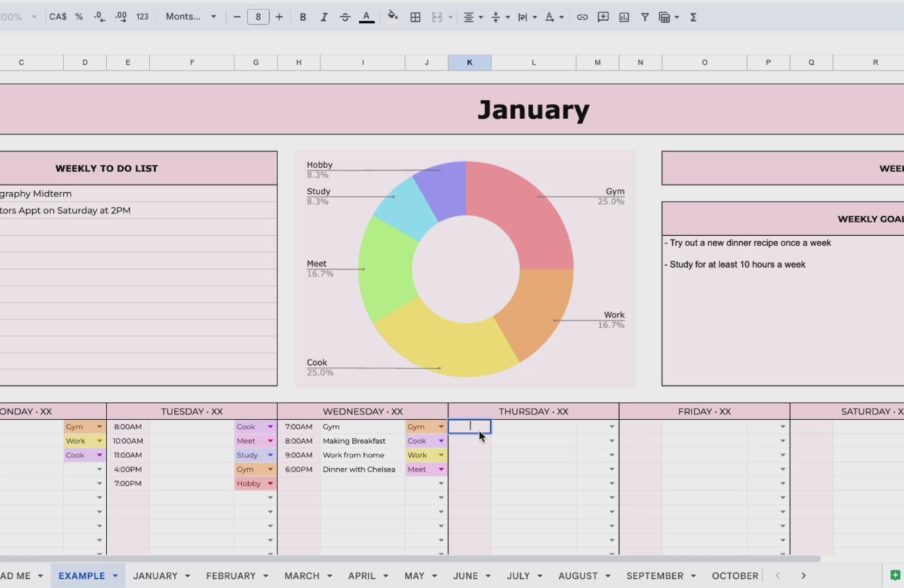The image size is (904, 588).
Task: Click the next sheets navigation arrow
Action: click(803, 575)
